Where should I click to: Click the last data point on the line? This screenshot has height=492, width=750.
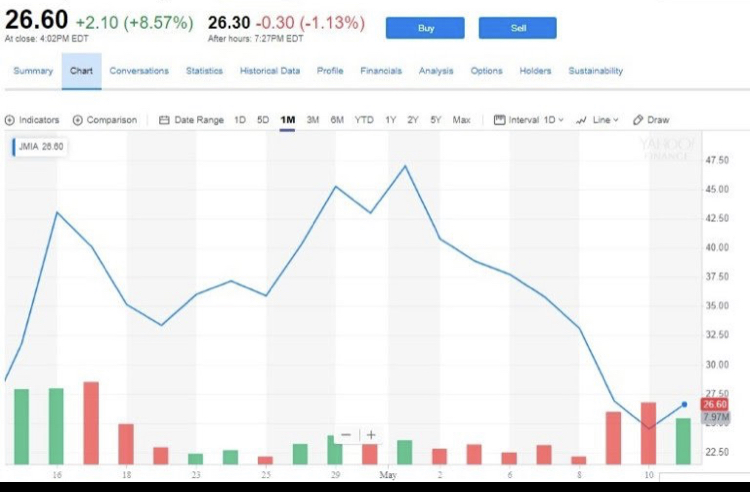(684, 405)
